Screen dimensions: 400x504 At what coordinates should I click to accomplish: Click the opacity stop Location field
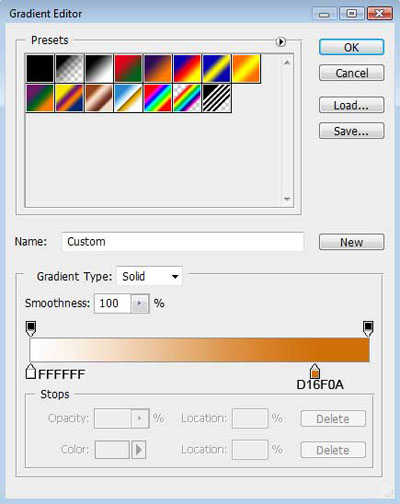click(250, 418)
